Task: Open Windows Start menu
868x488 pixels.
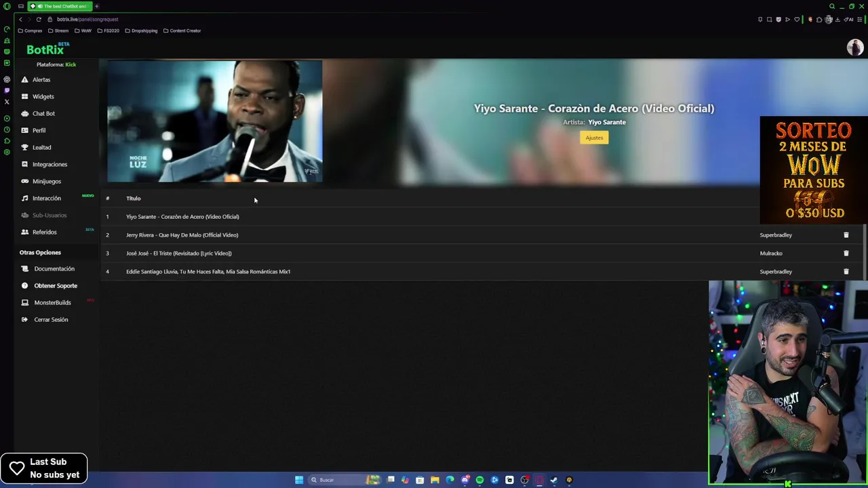Action: click(299, 480)
